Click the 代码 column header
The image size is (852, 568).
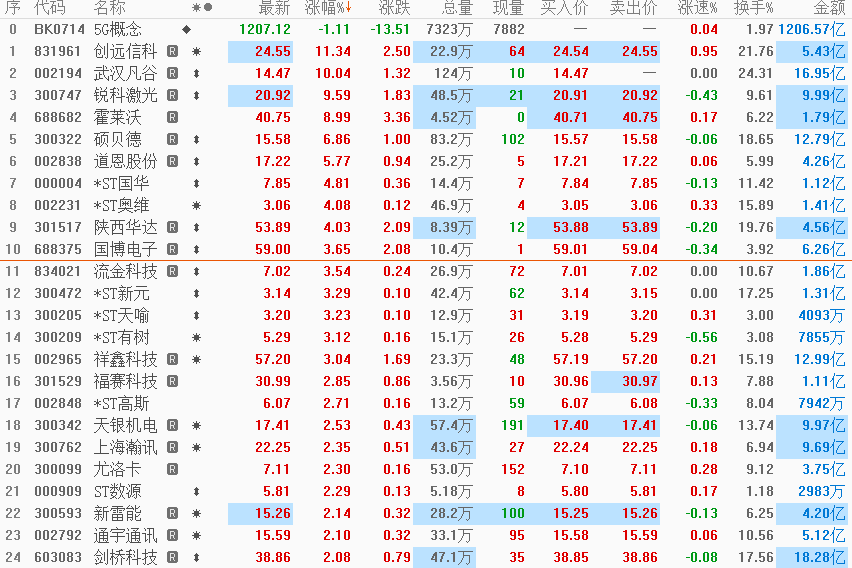coord(49,8)
